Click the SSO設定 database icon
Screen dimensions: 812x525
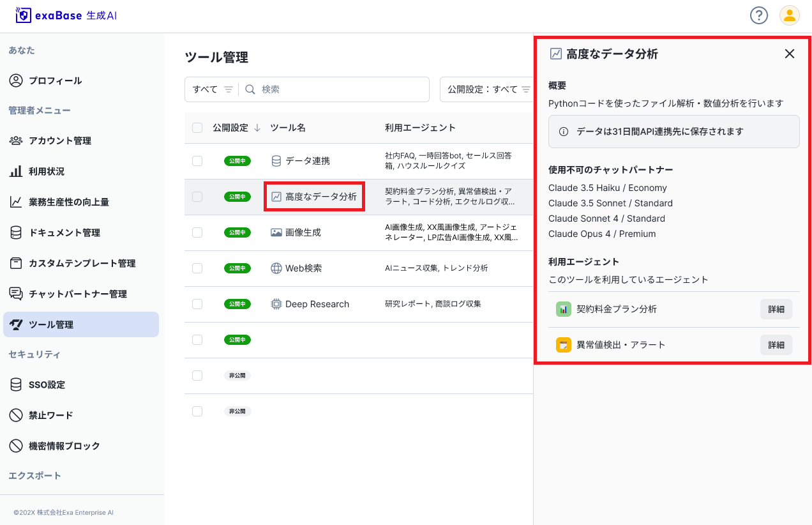coord(16,384)
